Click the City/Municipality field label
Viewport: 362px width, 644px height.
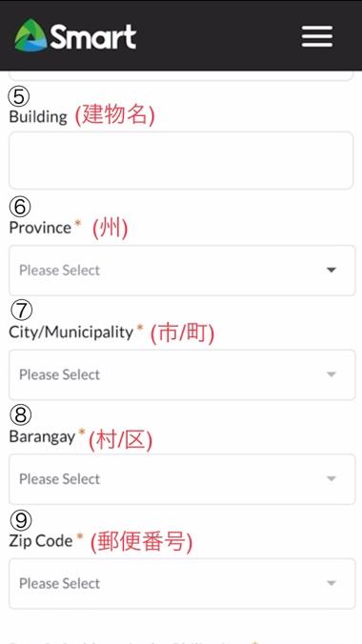[x=71, y=332]
